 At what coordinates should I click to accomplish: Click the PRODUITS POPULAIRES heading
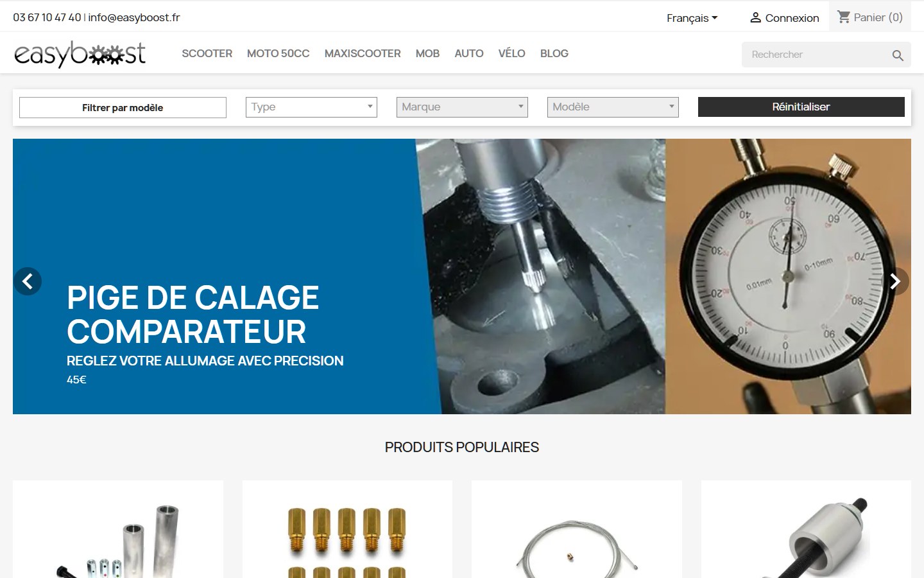[462, 448]
